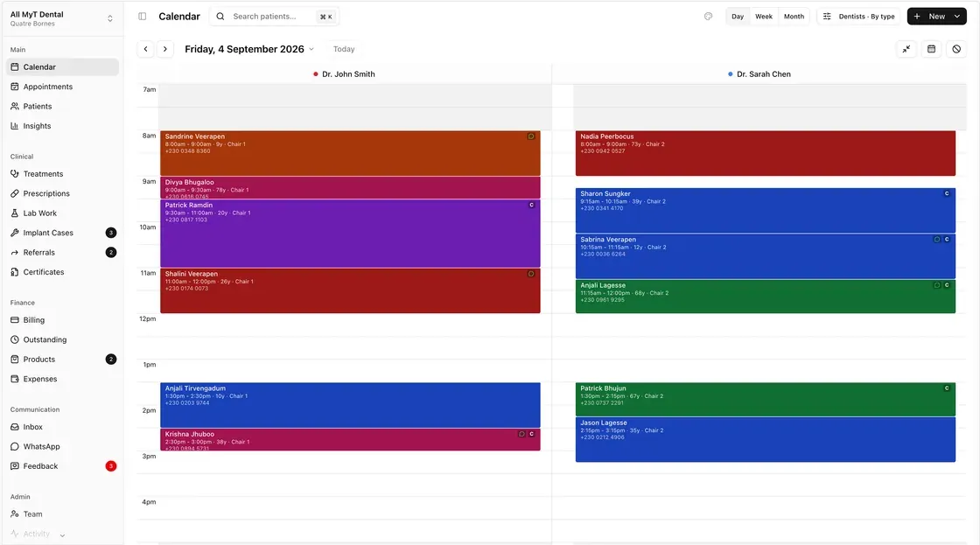
Task: Open Expenses in sidebar
Action: click(x=62, y=379)
